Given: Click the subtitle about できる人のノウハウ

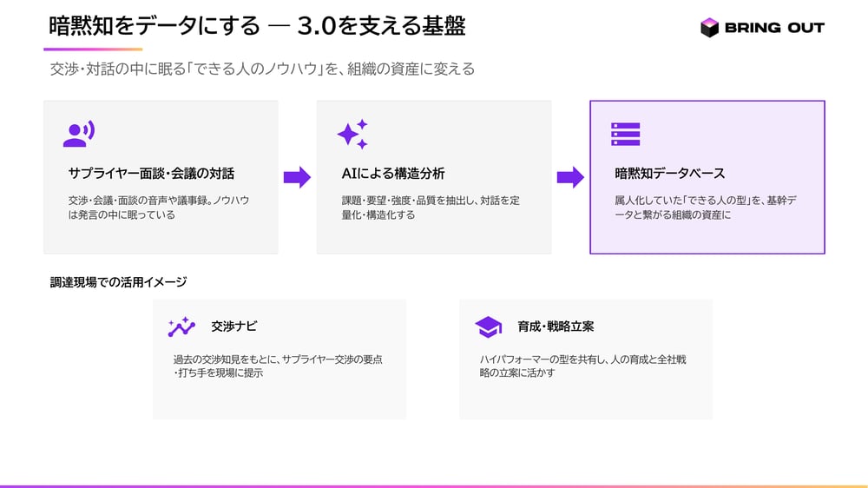Looking at the screenshot, I should [262, 69].
